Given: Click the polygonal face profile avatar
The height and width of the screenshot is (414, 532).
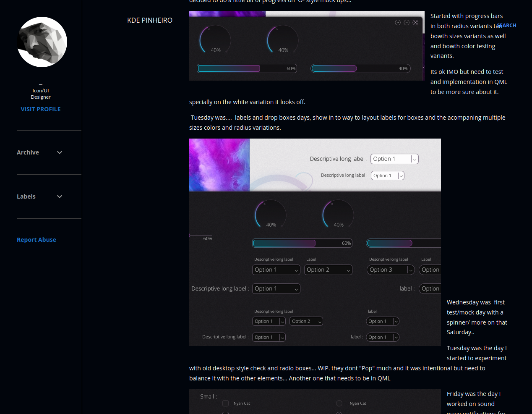Looking at the screenshot, I should (42, 42).
